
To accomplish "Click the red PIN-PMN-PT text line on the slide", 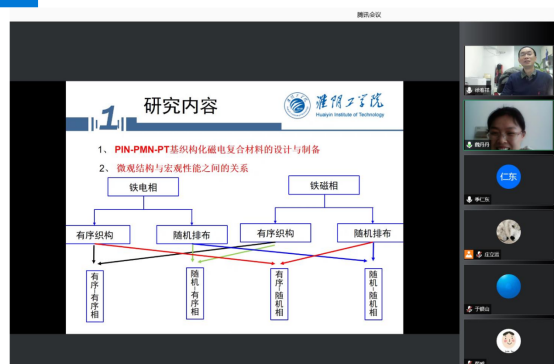I will click(217, 149).
